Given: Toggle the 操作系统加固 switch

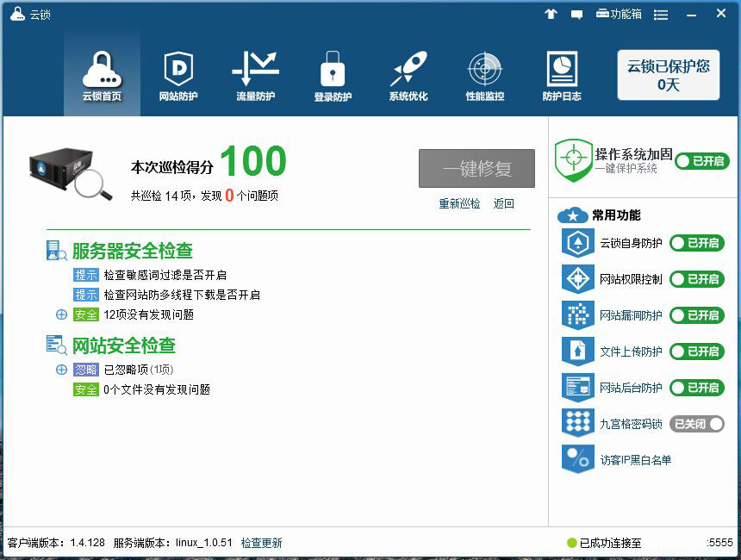Looking at the screenshot, I should point(701,161).
